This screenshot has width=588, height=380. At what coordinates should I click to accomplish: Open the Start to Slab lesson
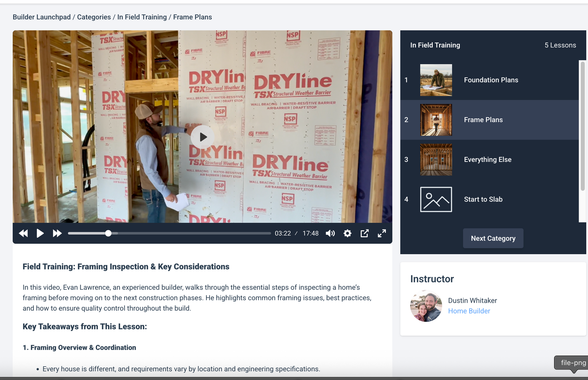(x=483, y=200)
